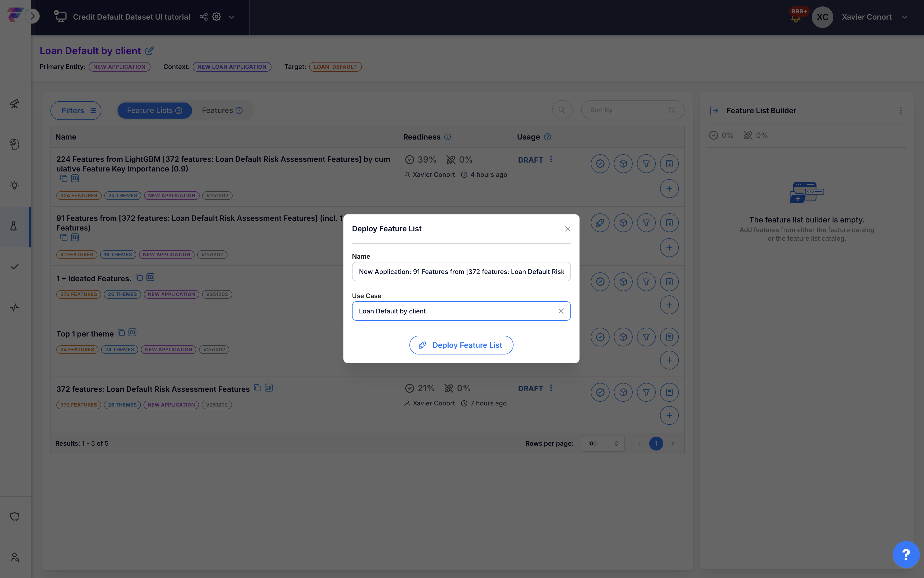
Task: Click the edit pencil beside Loan Default by client
Action: [x=150, y=50]
